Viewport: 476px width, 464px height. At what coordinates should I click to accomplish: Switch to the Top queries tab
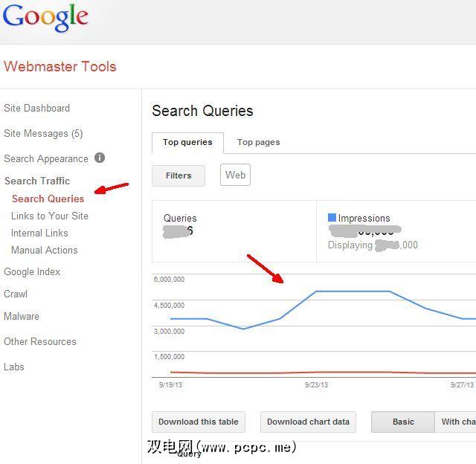pos(187,143)
